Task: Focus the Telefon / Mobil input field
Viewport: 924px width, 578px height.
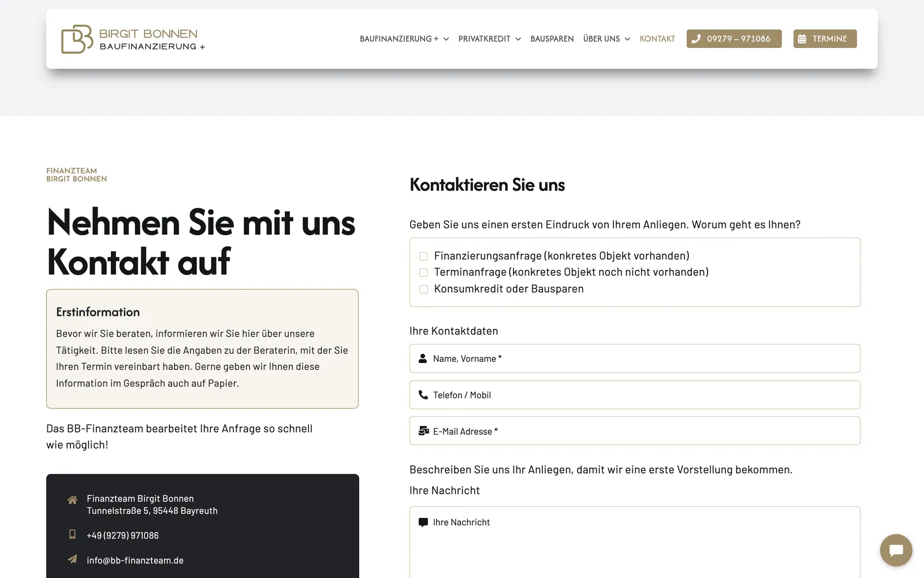Action: 635,395
